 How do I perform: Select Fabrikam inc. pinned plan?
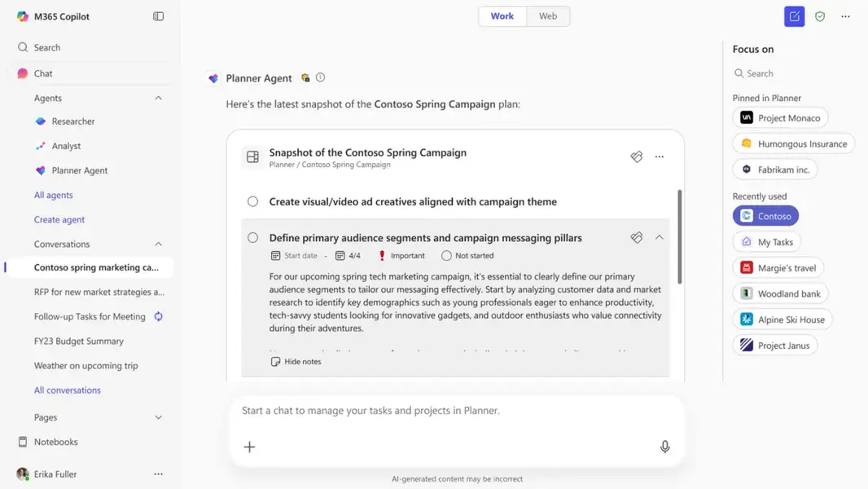(775, 170)
